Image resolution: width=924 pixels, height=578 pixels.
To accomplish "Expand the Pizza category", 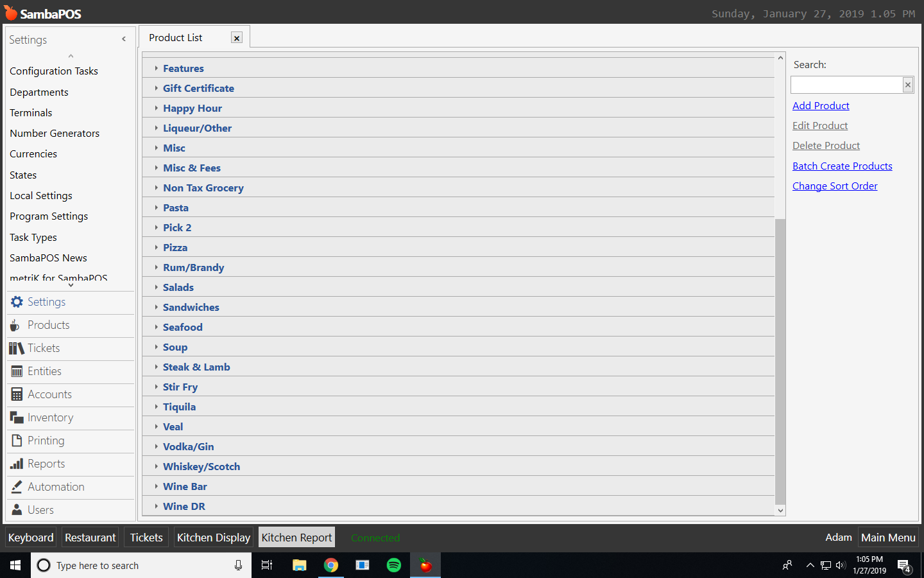I will 156,247.
